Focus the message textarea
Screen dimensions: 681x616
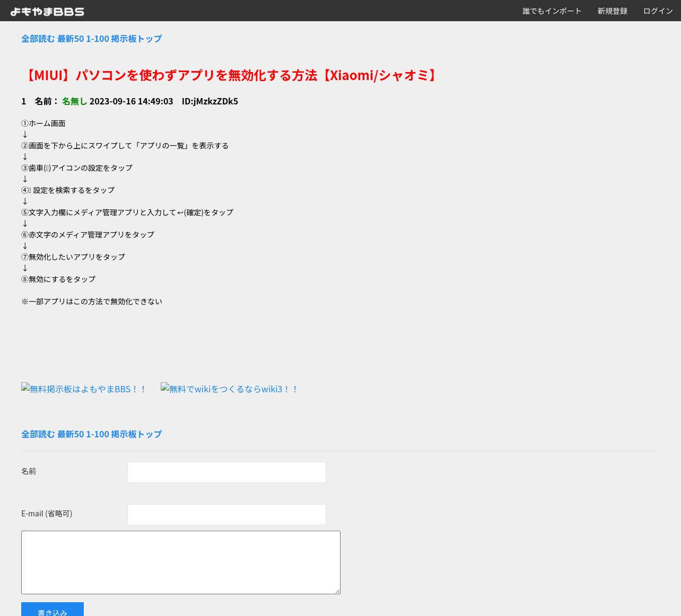click(x=181, y=562)
